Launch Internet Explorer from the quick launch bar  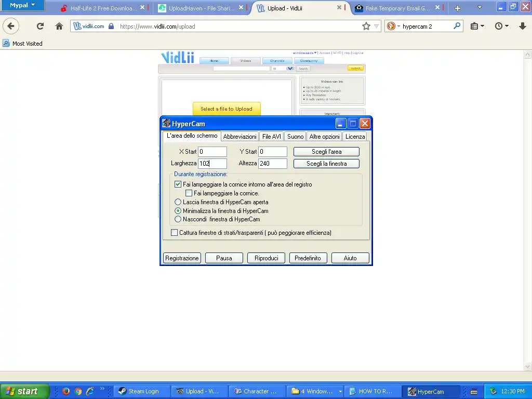click(x=90, y=391)
